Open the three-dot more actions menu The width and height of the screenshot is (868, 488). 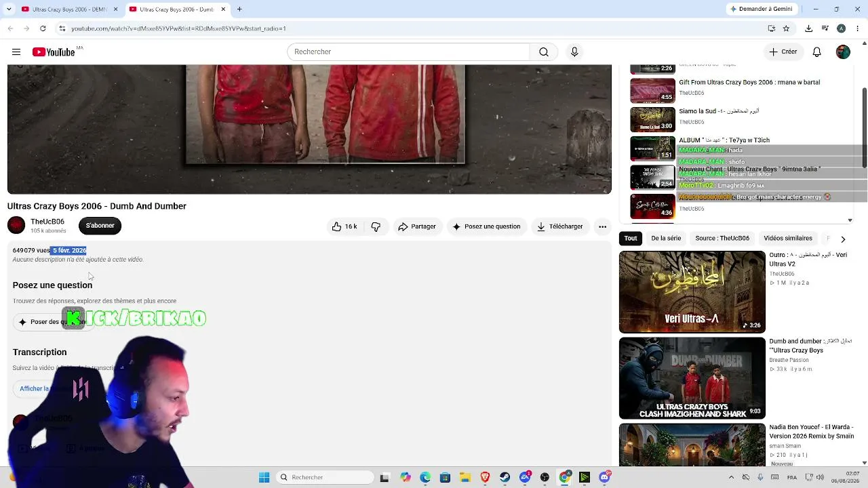tap(602, 226)
